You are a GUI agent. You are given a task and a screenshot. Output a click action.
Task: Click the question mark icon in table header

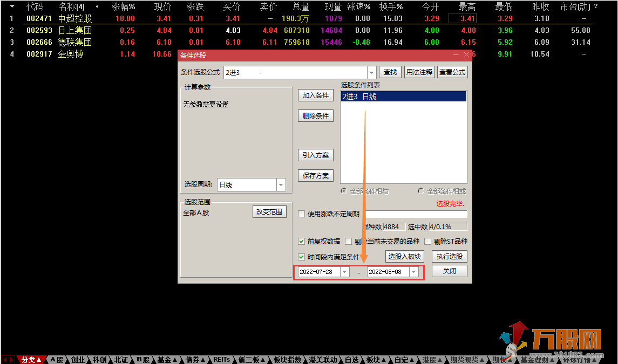(596, 7)
